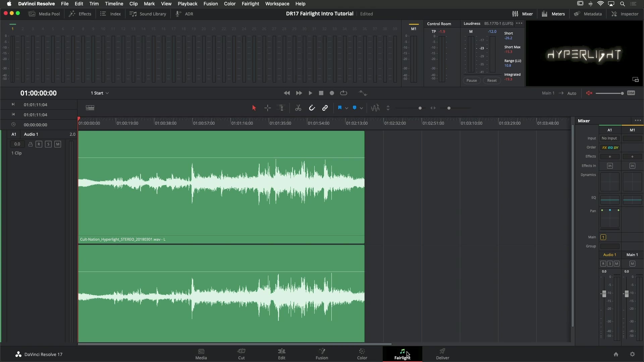Open the Flag color dropdown arrow
The width and height of the screenshot is (644, 362).
tap(346, 108)
